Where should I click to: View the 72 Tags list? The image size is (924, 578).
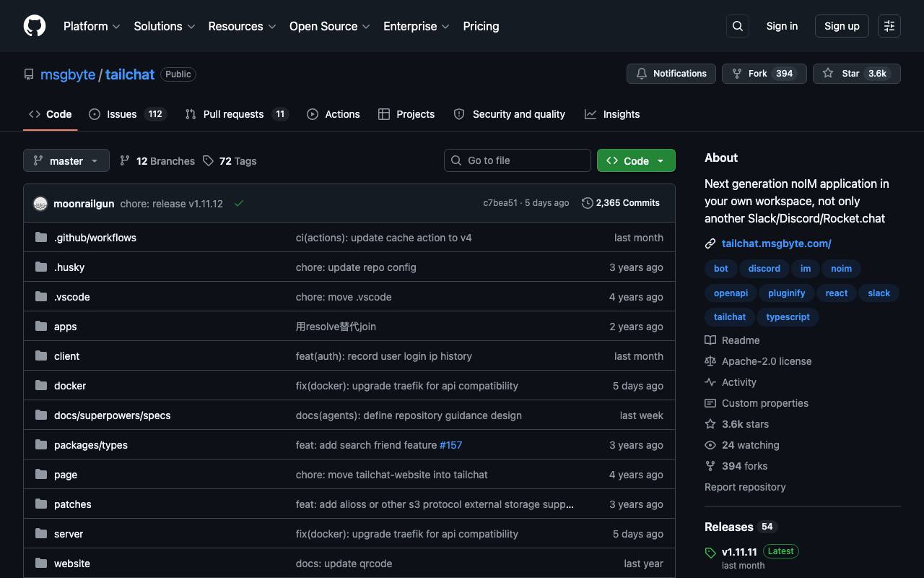230,161
